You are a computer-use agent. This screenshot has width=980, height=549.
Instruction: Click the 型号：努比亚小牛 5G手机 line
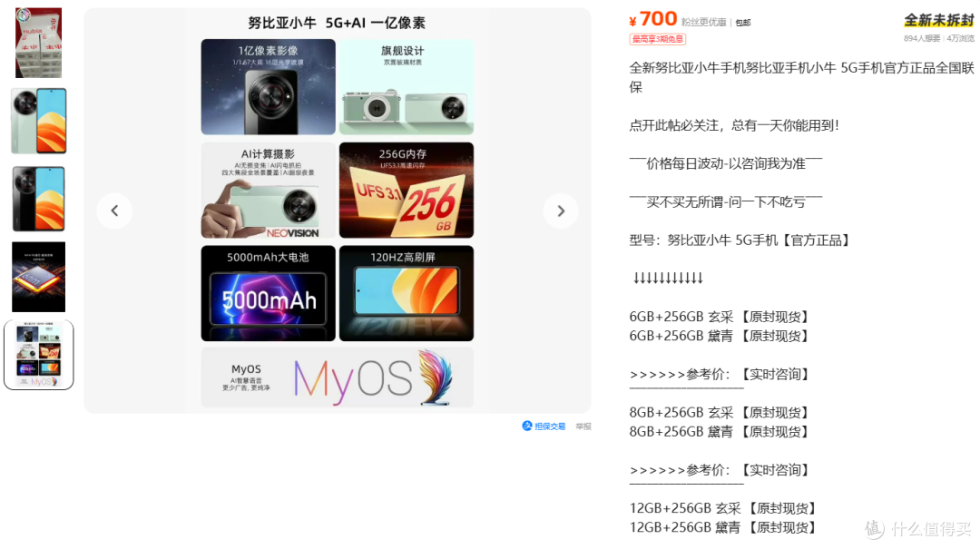click(740, 240)
